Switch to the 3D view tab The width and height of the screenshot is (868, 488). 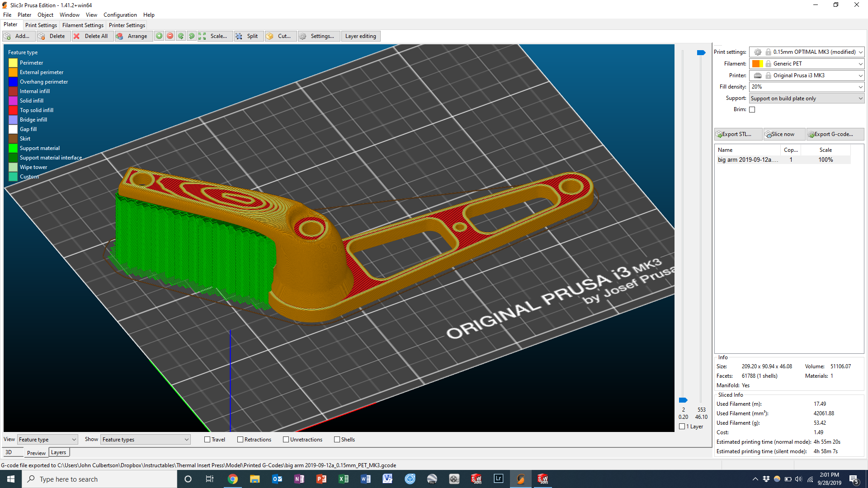point(13,452)
